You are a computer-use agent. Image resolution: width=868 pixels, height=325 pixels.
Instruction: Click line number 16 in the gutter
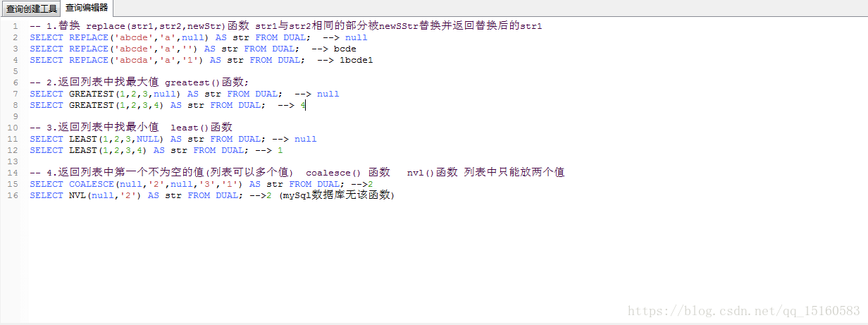[13, 195]
